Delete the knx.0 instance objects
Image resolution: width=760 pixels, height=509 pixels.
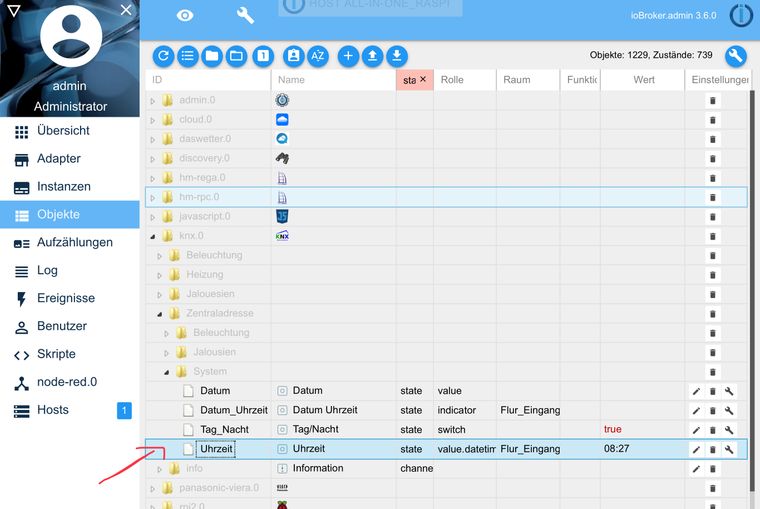pyautogui.click(x=712, y=237)
